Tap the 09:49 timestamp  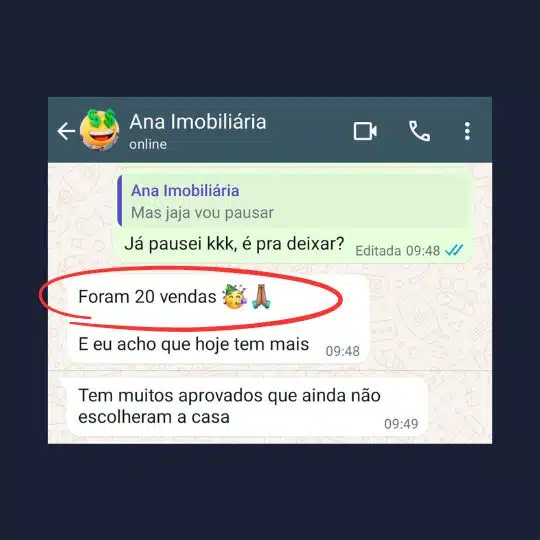click(401, 424)
